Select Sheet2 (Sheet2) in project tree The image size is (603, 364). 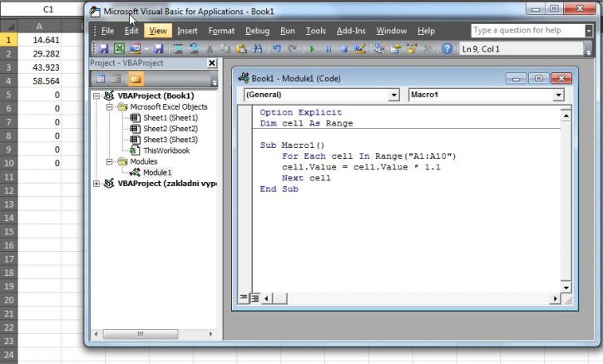coord(171,128)
